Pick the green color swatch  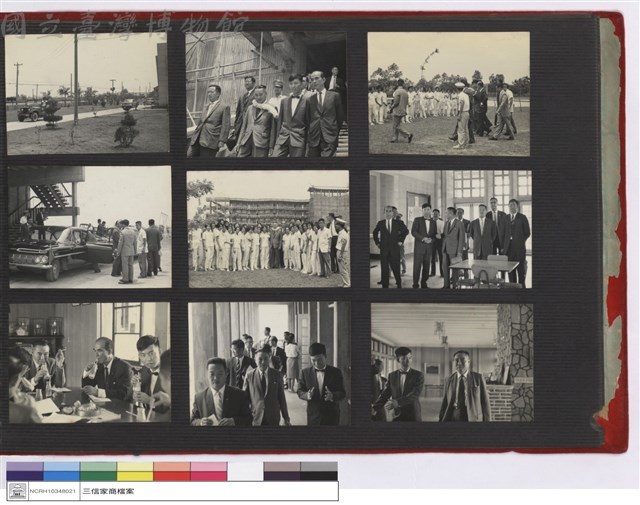pyautogui.click(x=98, y=471)
